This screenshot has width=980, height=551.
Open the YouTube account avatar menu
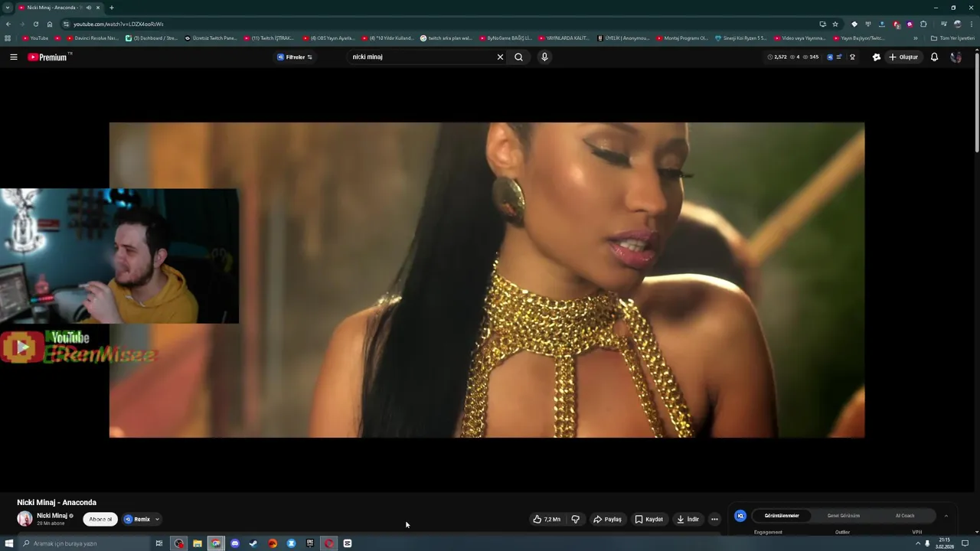click(955, 57)
